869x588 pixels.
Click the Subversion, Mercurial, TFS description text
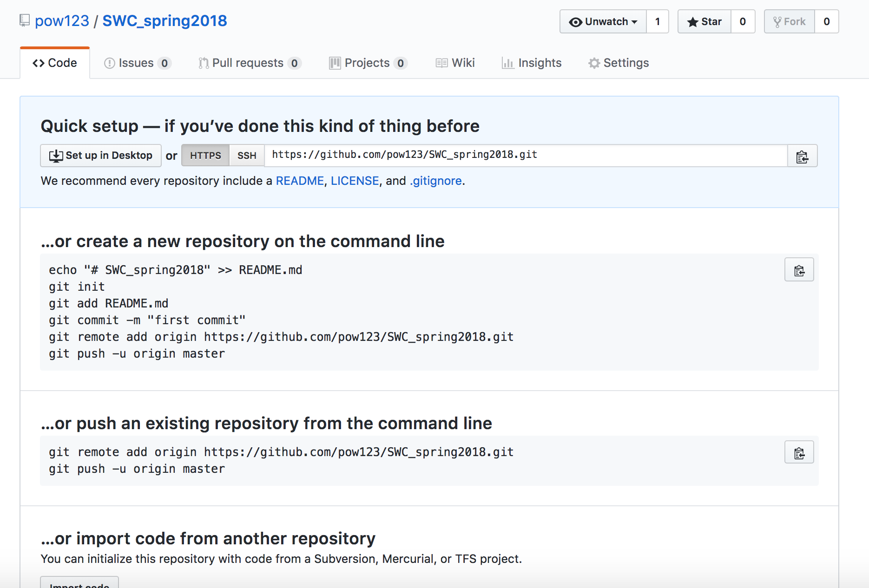pyautogui.click(x=281, y=559)
